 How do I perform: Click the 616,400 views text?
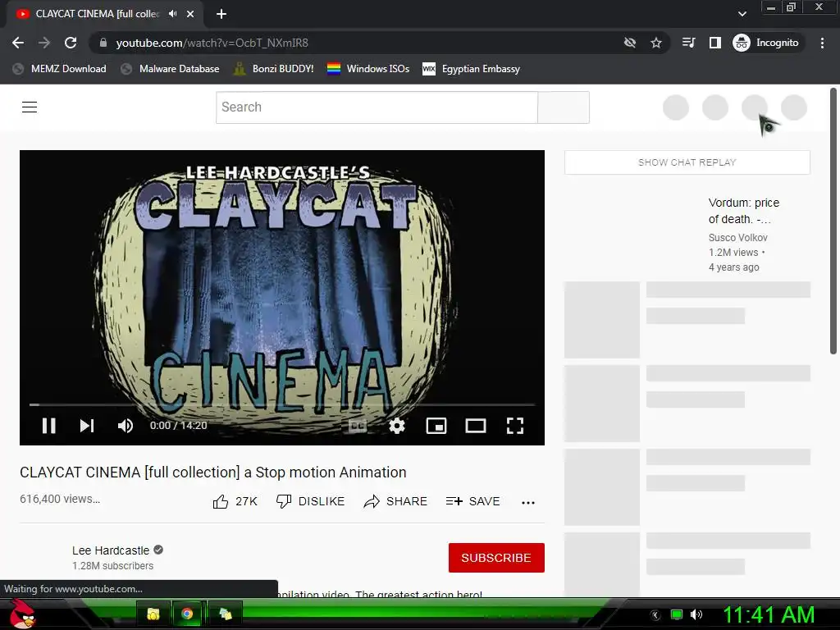pos(60,499)
